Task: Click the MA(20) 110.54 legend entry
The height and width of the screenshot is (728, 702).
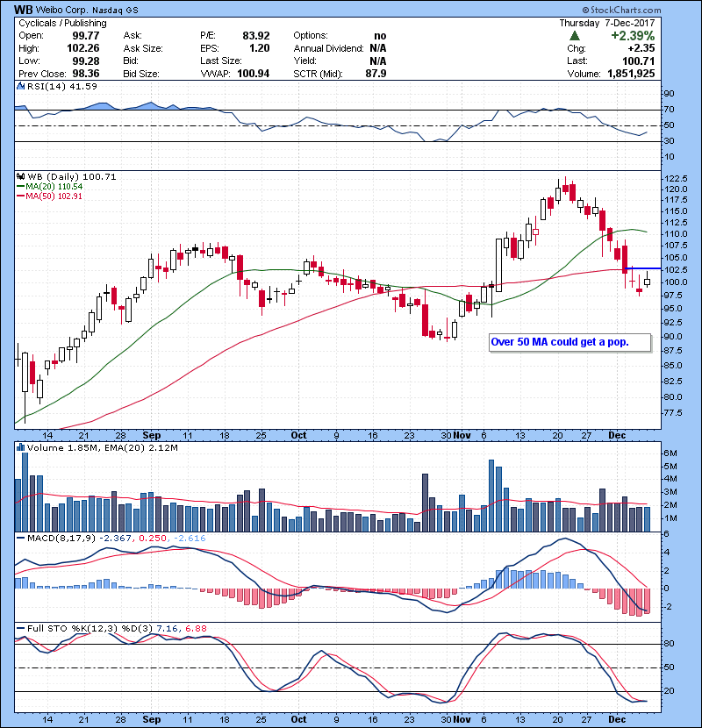Action: [x=50, y=187]
